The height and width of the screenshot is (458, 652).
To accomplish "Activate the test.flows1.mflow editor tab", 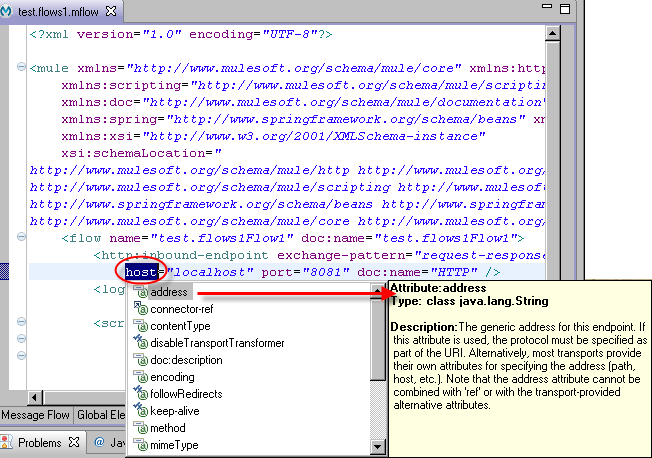I will point(58,12).
